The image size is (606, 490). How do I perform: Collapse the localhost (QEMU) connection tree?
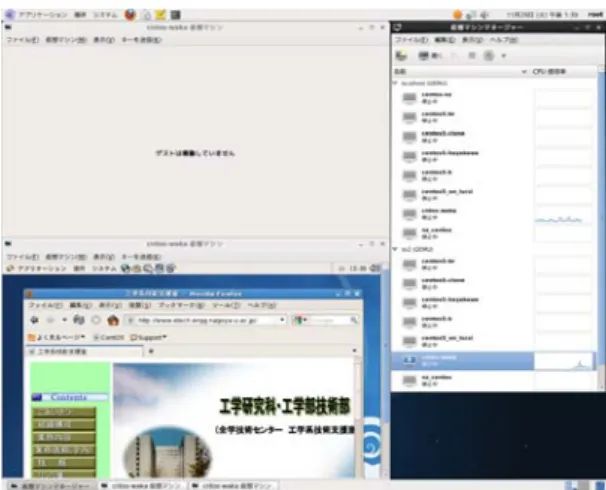[x=395, y=83]
